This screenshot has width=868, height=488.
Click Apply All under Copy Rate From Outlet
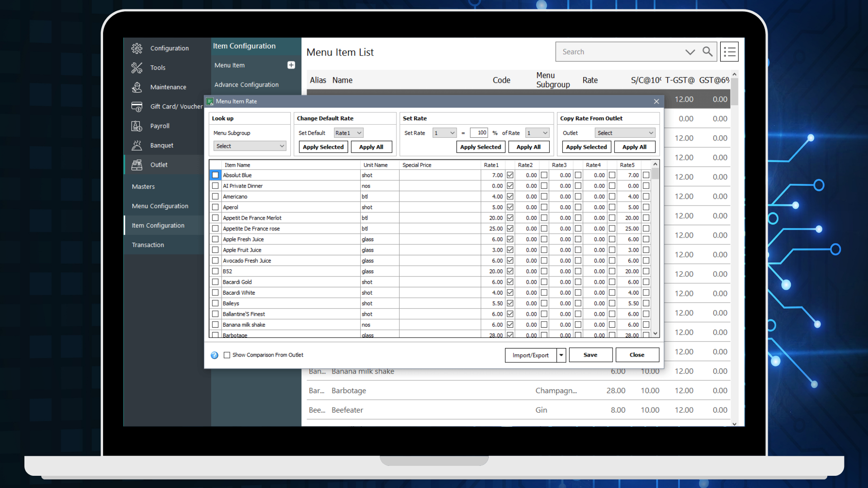point(634,147)
